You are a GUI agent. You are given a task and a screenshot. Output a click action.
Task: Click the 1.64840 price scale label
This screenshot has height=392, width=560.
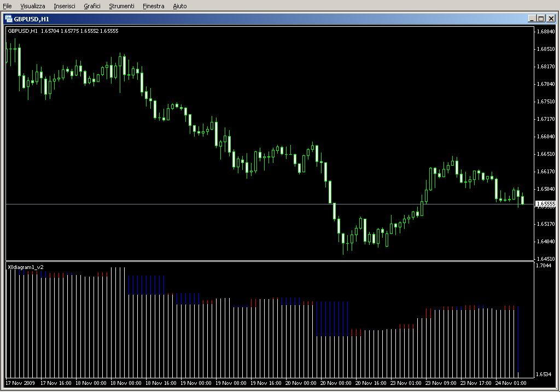pos(546,241)
